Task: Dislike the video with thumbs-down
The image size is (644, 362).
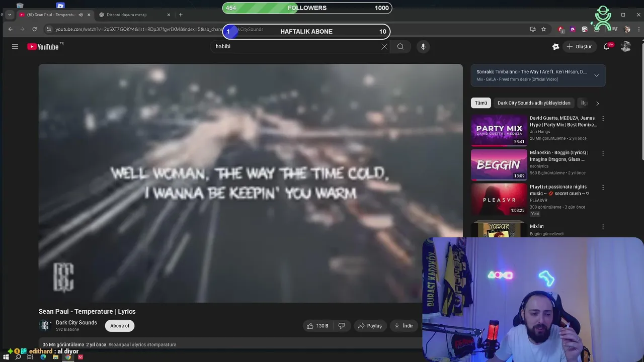Action: (x=342, y=326)
